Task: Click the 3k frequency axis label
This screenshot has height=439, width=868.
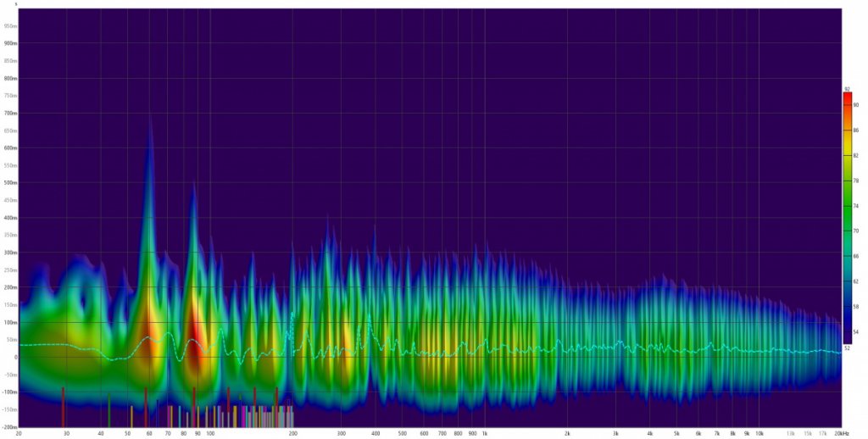Action: coord(615,433)
